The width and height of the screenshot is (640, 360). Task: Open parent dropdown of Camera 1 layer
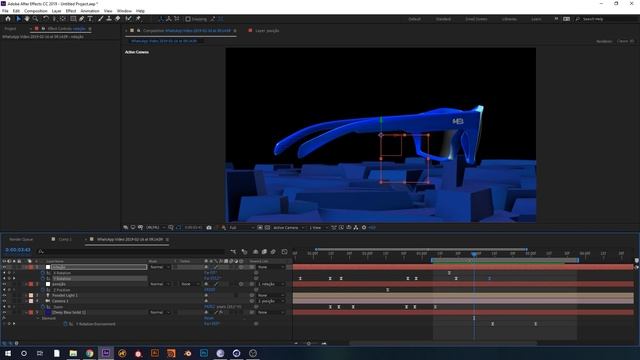pos(271,301)
